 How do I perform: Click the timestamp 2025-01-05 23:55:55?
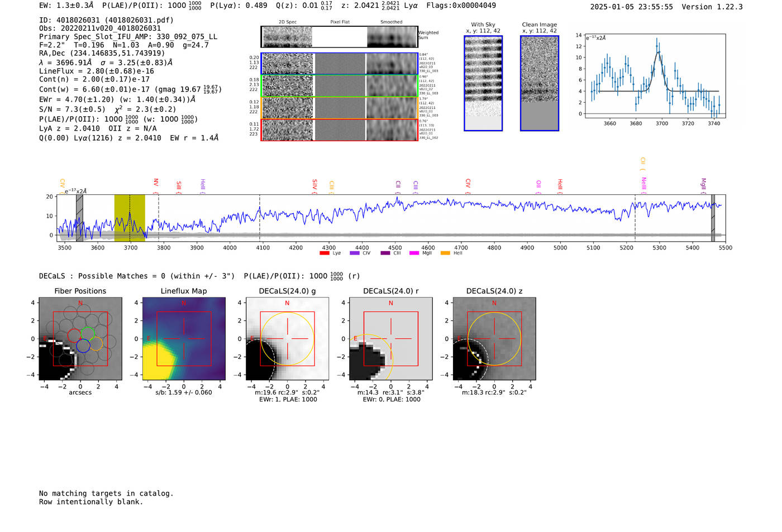coord(632,7)
